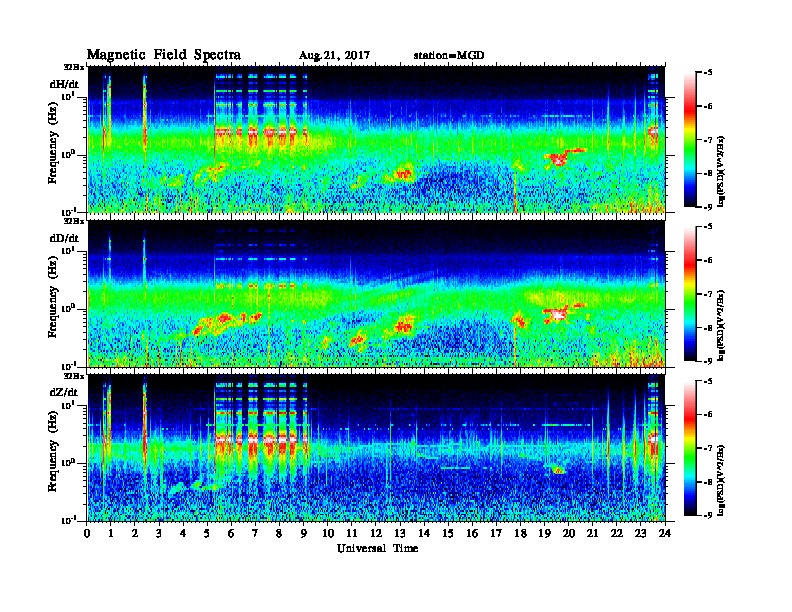Click hour tick label '20' on time axis

tap(568, 533)
